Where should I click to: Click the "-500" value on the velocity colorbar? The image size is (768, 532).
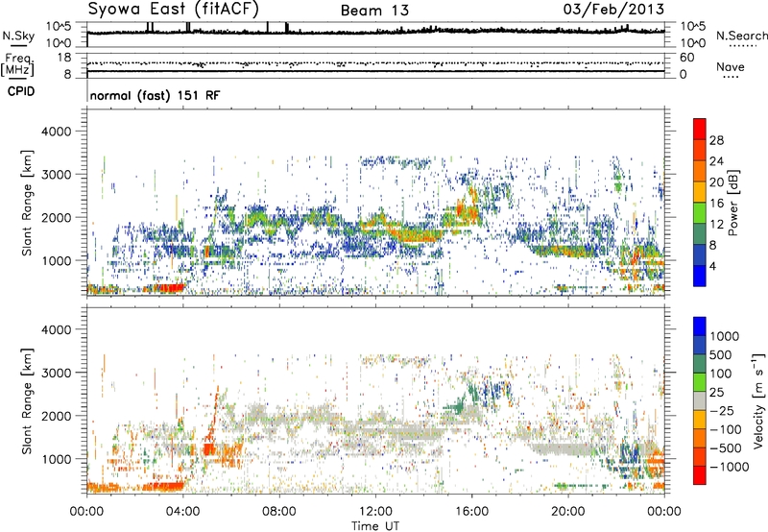click(726, 448)
